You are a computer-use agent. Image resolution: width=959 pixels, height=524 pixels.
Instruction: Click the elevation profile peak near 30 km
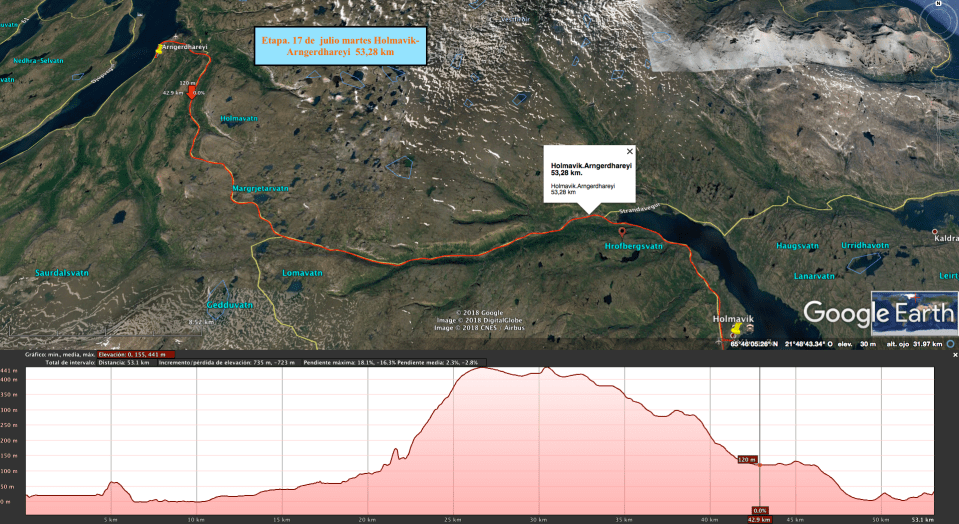tap(546, 368)
